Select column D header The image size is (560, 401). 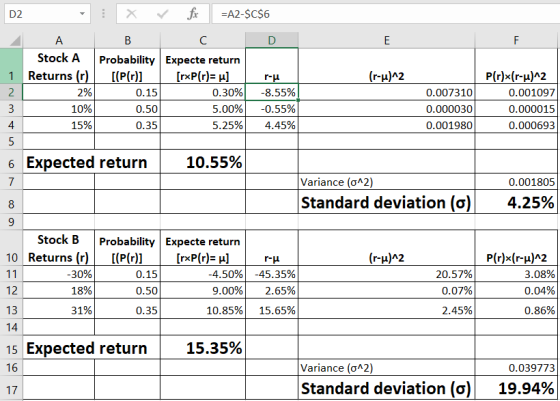(x=272, y=40)
